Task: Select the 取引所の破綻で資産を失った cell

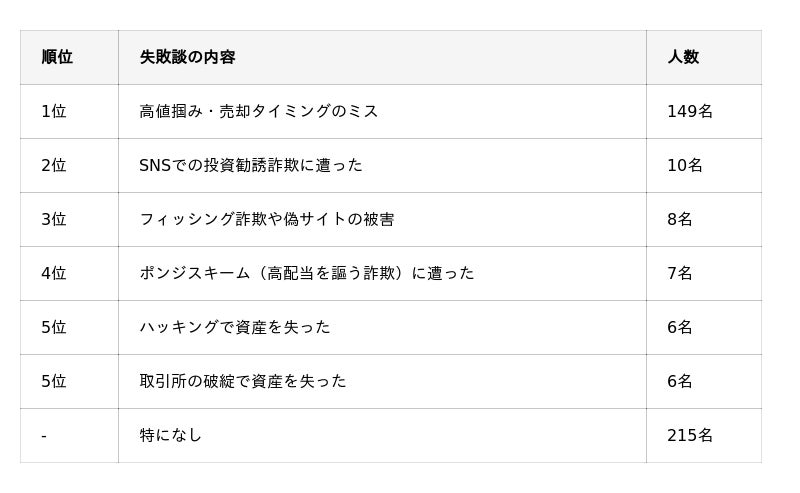Action: coord(243,381)
